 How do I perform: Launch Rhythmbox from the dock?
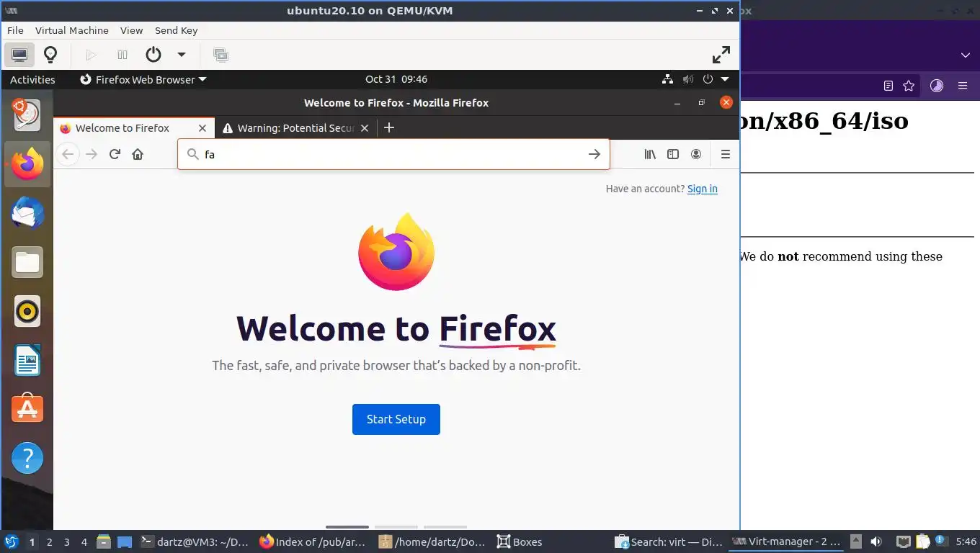point(27,311)
